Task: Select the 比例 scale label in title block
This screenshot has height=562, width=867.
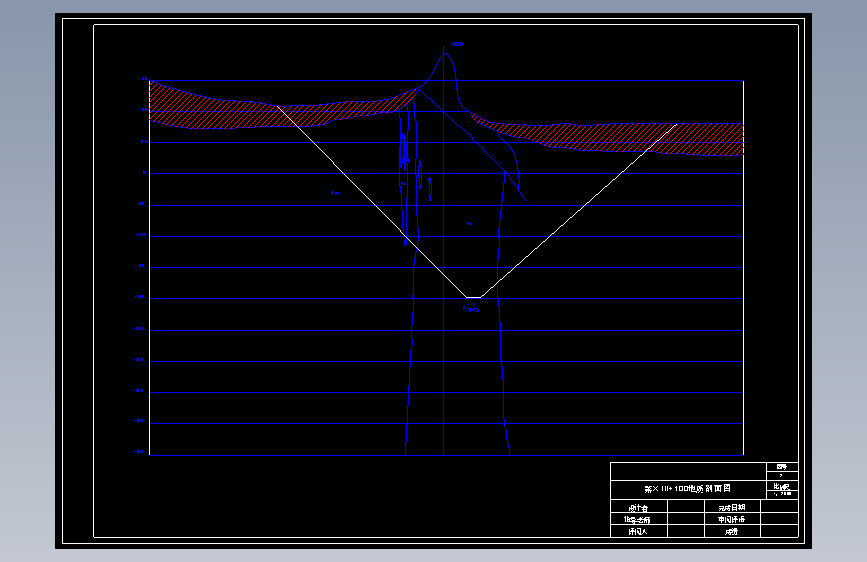Action: click(x=781, y=487)
